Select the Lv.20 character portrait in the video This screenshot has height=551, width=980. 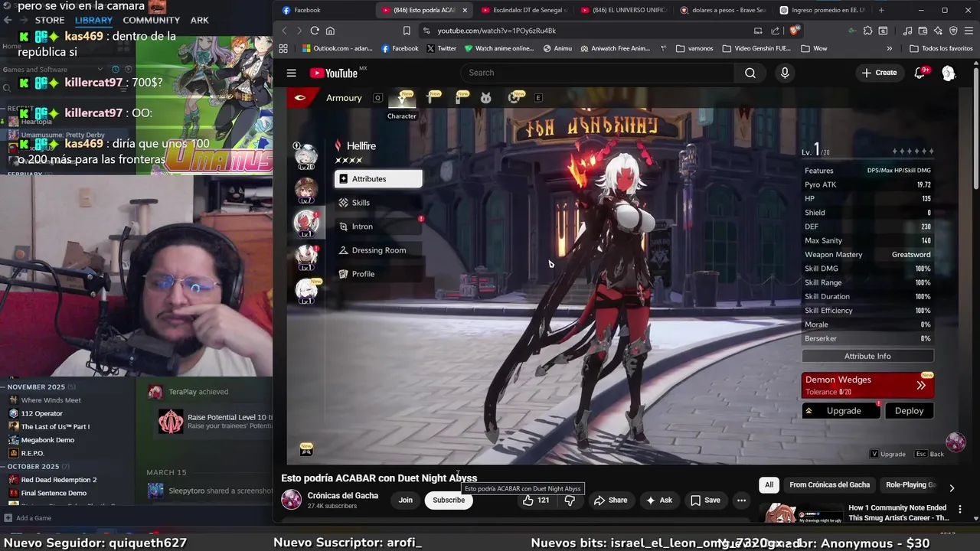tap(306, 156)
